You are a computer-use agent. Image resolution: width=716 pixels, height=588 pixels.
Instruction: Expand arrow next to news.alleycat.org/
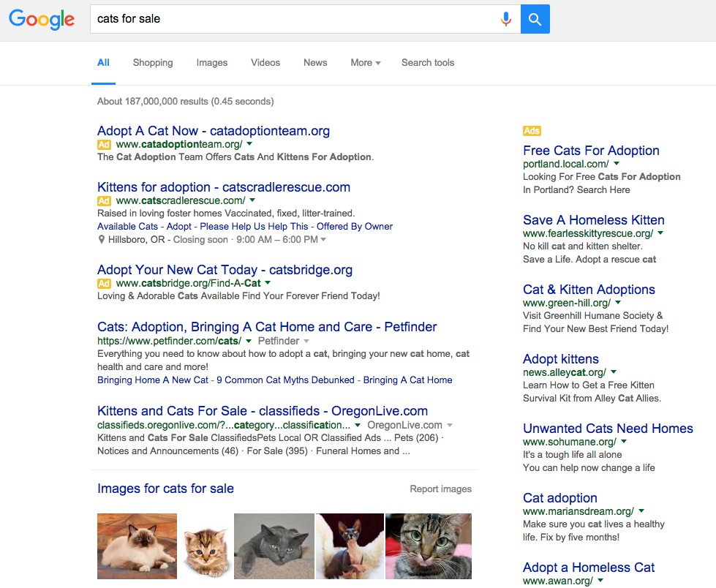(x=614, y=372)
